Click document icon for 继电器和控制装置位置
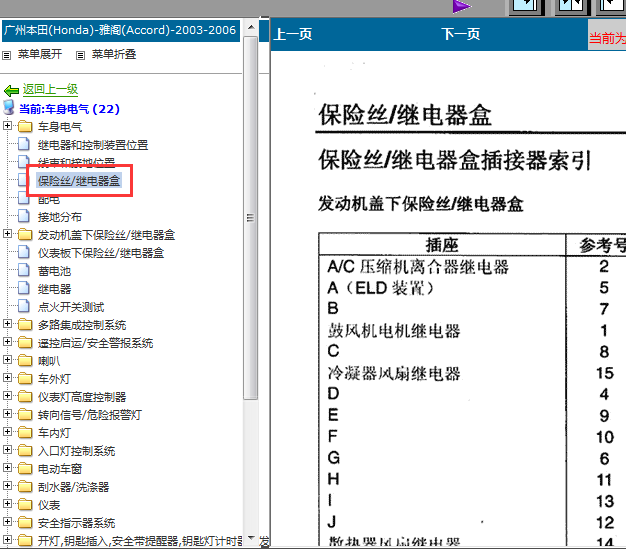This screenshot has height=549, width=626. click(x=24, y=144)
